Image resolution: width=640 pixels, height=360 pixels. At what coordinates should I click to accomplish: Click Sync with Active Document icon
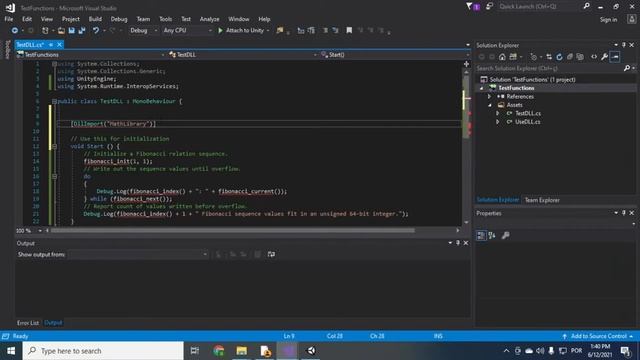pyautogui.click(x=549, y=57)
